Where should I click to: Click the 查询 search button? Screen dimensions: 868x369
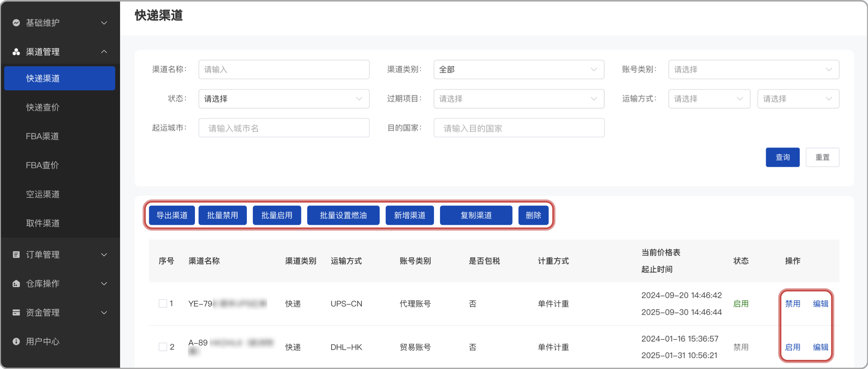(782, 157)
